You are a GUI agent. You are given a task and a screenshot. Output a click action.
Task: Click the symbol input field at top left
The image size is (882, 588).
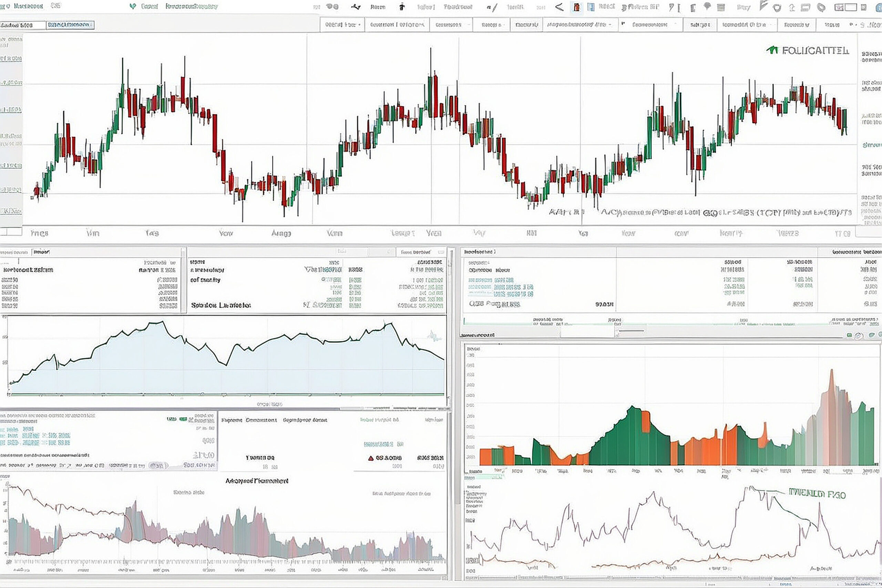[22, 25]
